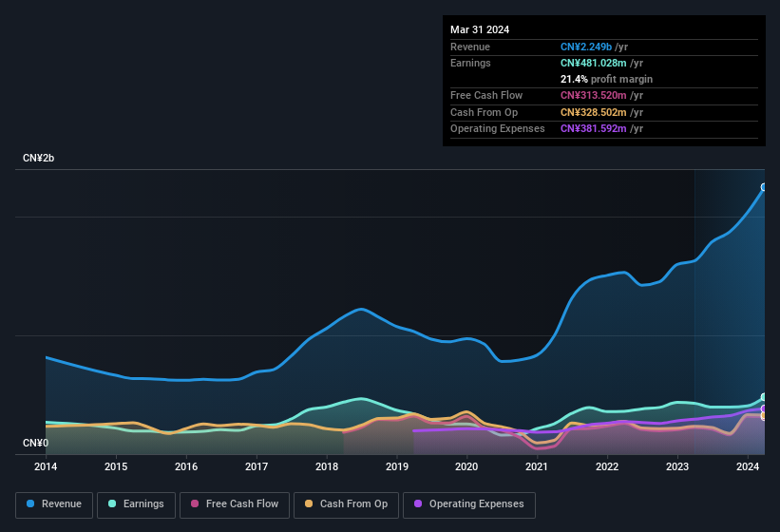Click the 2021 x-axis label

537,466
